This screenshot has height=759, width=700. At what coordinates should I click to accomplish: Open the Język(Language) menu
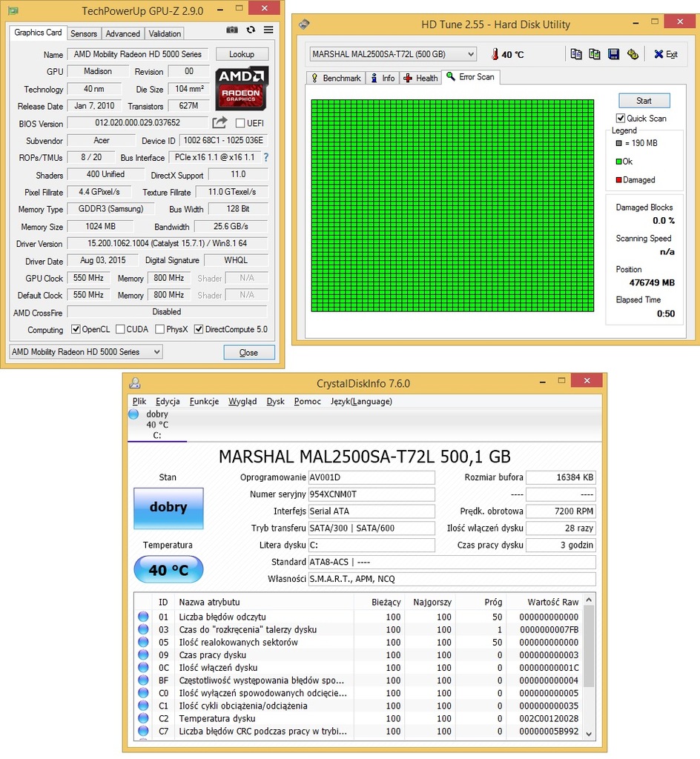coord(361,401)
